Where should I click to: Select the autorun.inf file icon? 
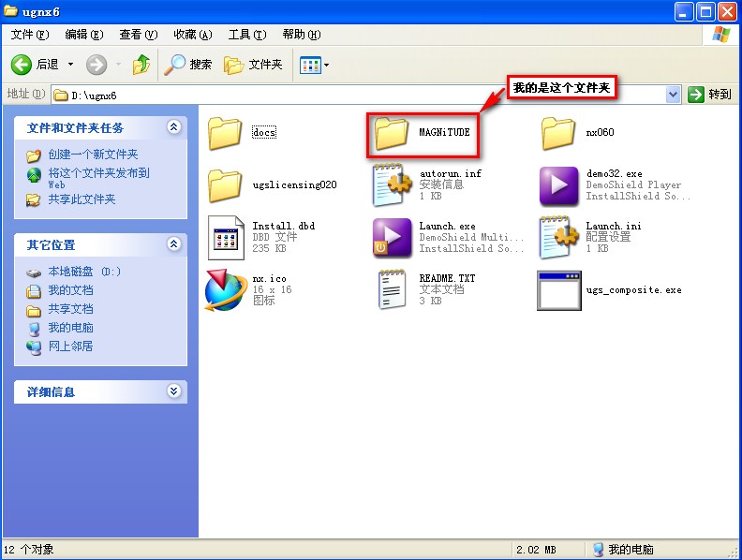tap(393, 184)
